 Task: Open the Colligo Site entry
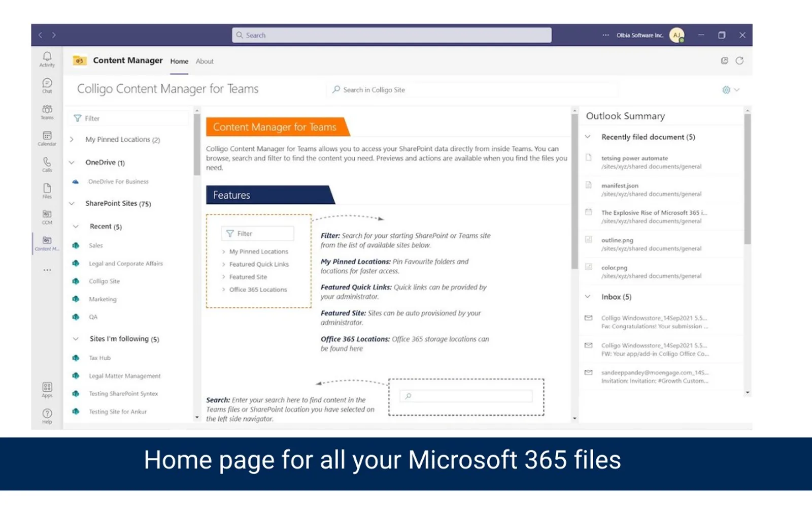pyautogui.click(x=104, y=281)
